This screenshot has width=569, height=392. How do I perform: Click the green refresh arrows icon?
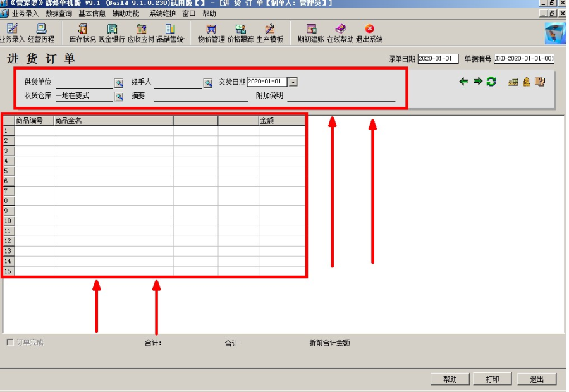pyautogui.click(x=491, y=82)
